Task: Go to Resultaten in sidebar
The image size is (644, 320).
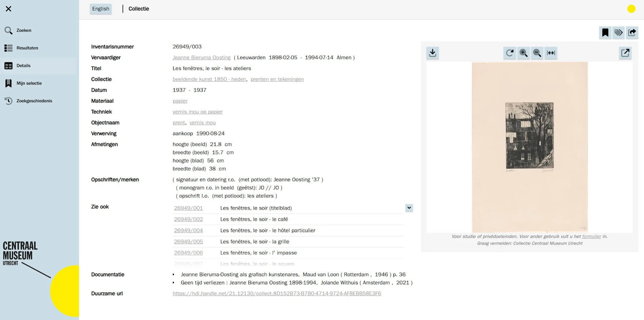Action: (x=27, y=48)
